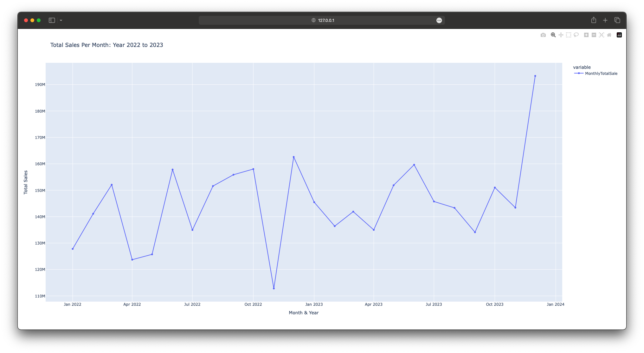Activate the Pan tool
The height and width of the screenshot is (353, 644).
coord(561,35)
